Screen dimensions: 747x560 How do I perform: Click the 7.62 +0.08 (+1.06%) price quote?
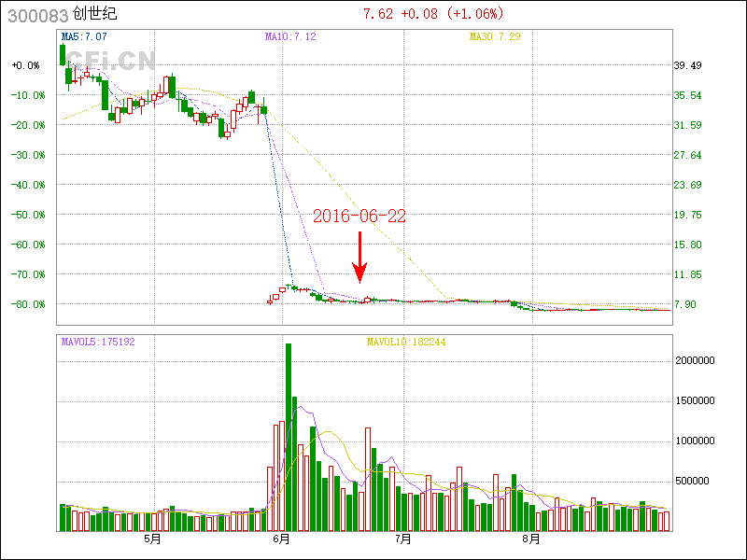432,14
